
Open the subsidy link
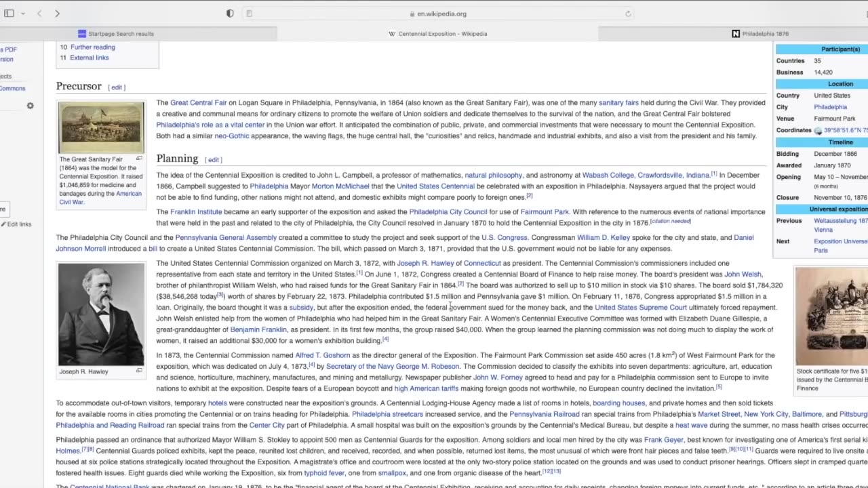(301, 308)
